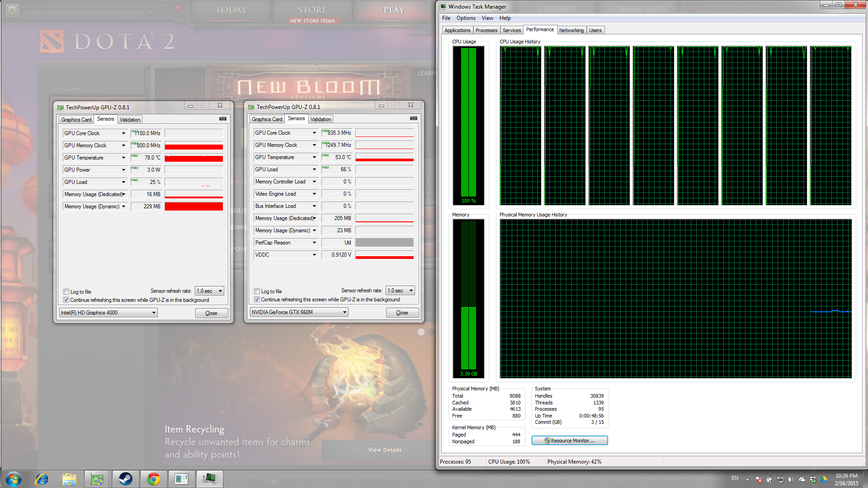
Task: Expand Memory Controller Load dropdown
Action: pyautogui.click(x=314, y=182)
